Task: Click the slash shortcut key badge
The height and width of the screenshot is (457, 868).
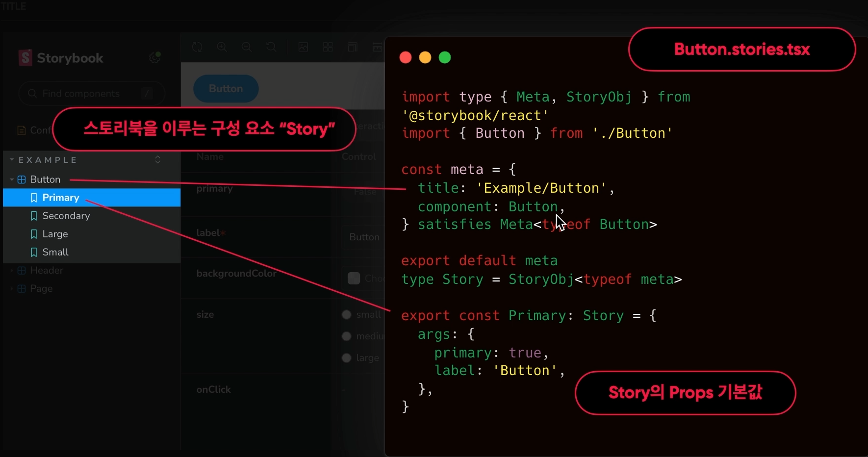Action: tap(147, 93)
